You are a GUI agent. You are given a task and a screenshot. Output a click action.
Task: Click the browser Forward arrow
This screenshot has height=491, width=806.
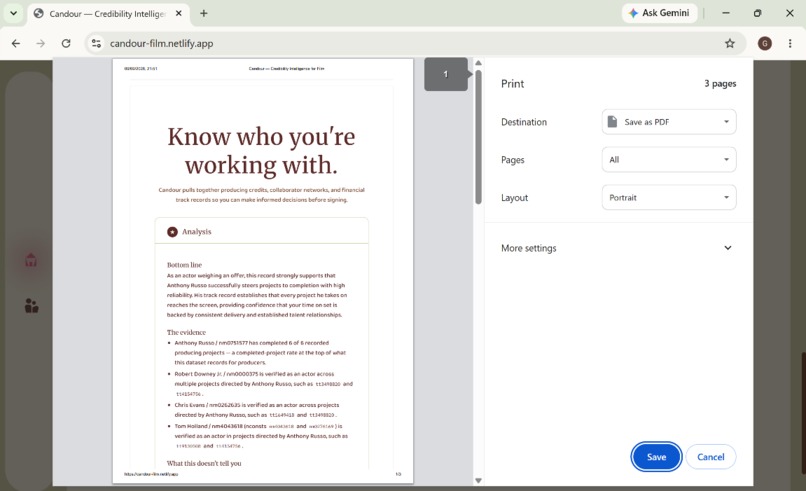point(41,44)
